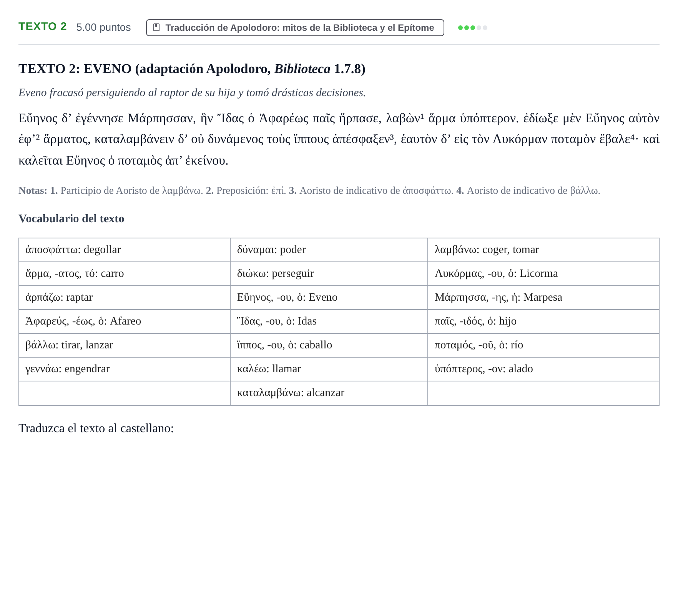Image resolution: width=678 pixels, height=616 pixels.
Task: Click the green difficulty dots indicator
Action: coord(473,28)
